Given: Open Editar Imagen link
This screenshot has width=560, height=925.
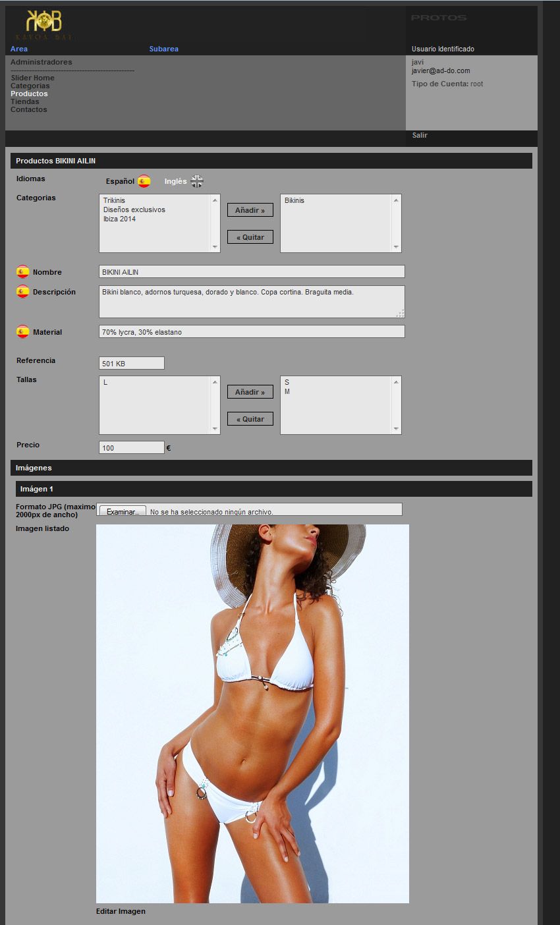Looking at the screenshot, I should [x=121, y=911].
